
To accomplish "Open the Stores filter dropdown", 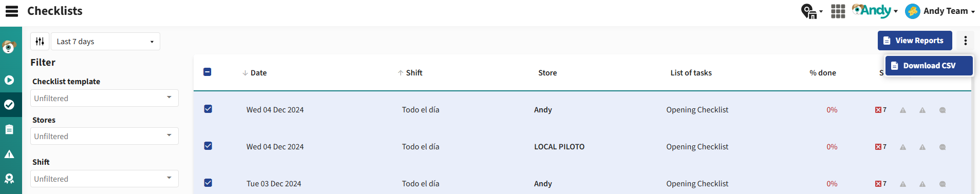I will pos(104,136).
